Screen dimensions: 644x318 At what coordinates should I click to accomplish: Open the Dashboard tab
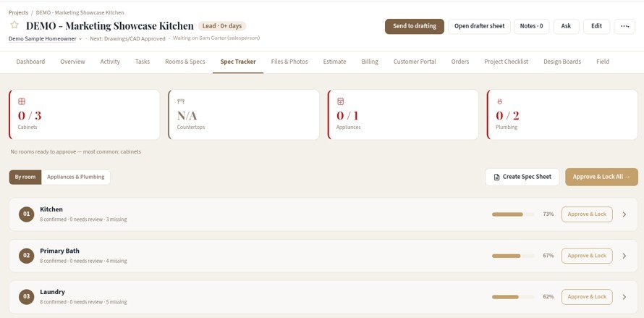point(30,62)
